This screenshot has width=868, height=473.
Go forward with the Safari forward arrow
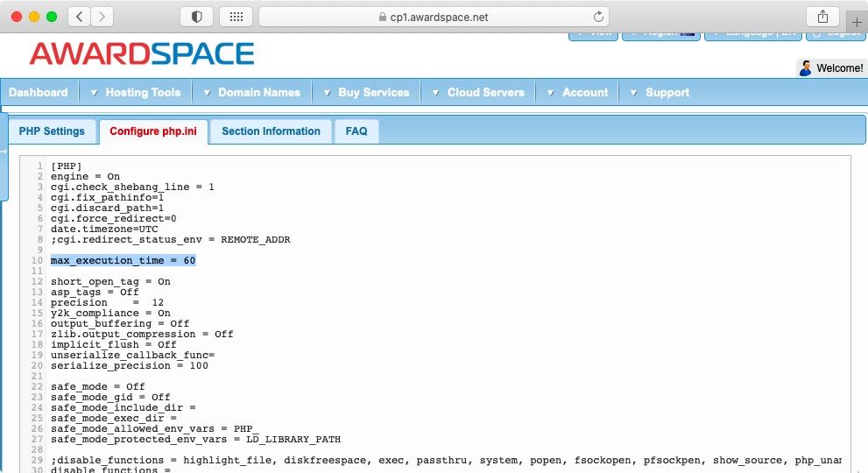102,17
